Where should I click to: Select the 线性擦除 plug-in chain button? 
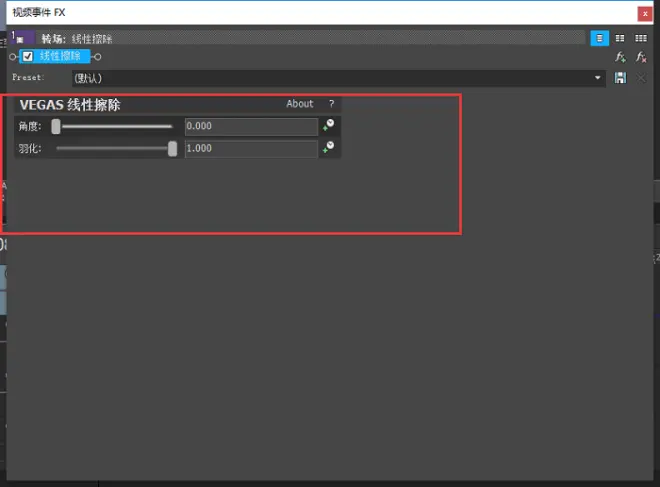tap(55, 56)
